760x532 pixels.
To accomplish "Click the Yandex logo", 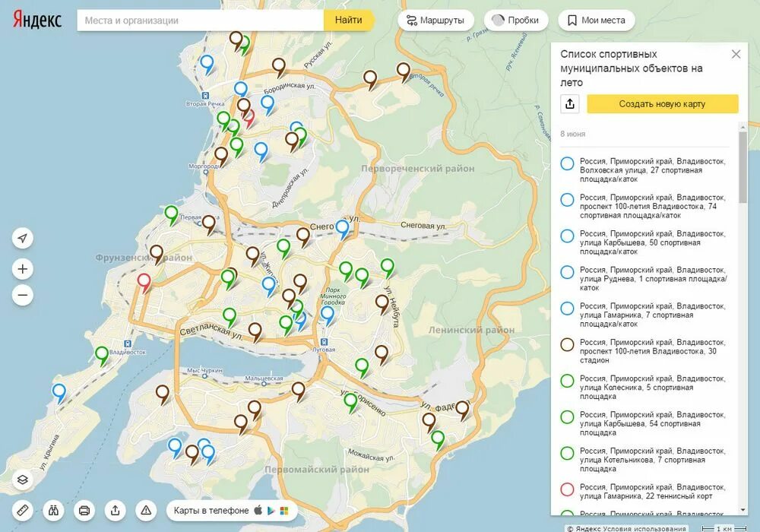I will (x=36, y=20).
